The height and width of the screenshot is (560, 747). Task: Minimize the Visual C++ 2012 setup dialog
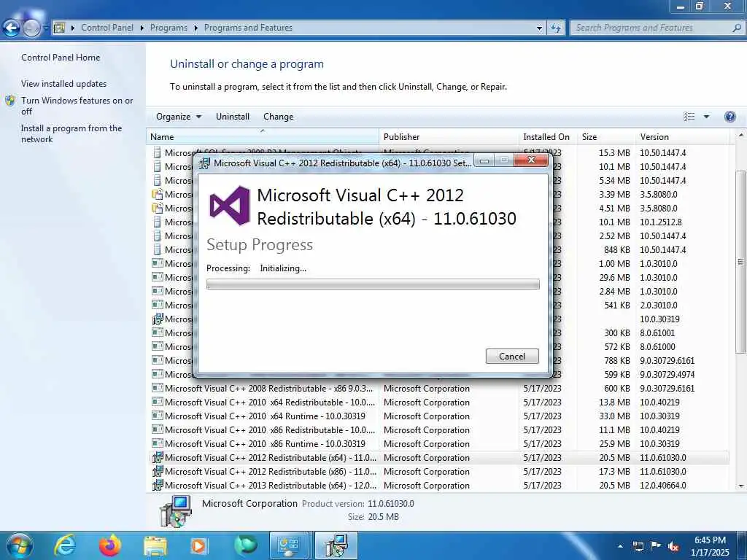[x=484, y=160]
